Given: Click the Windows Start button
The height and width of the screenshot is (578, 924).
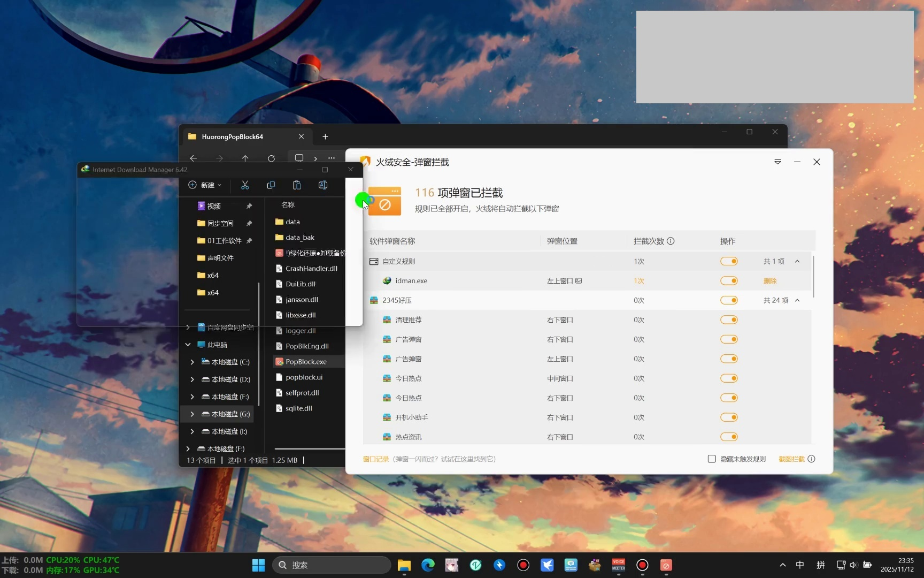Looking at the screenshot, I should pos(258,565).
